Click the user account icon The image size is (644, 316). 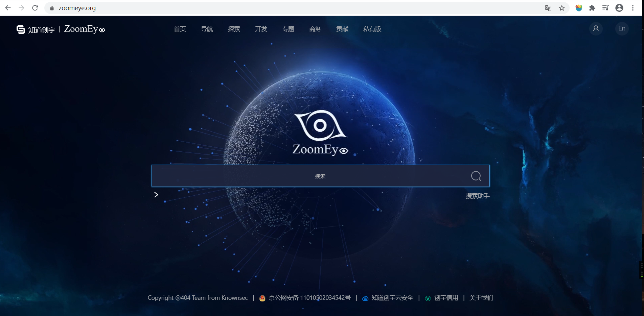(596, 28)
